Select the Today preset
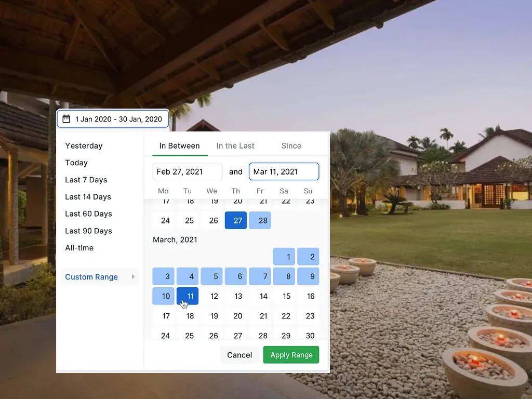 [x=76, y=163]
